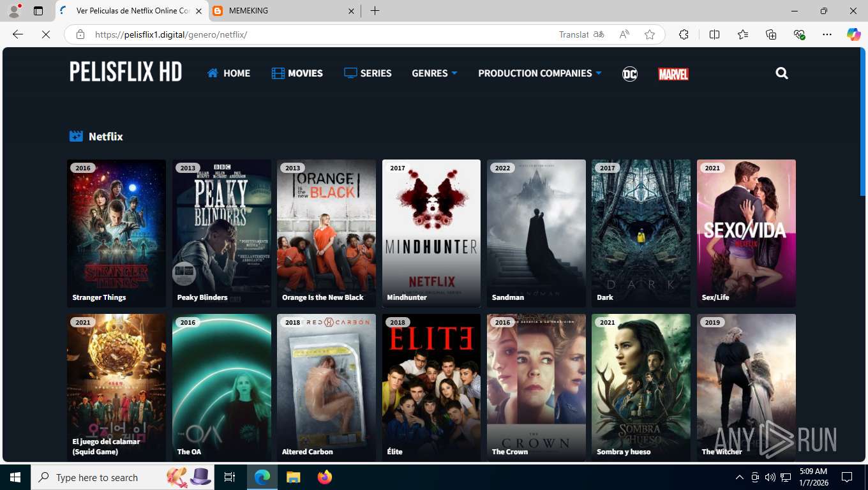Click the Translate page icon

click(x=599, y=34)
